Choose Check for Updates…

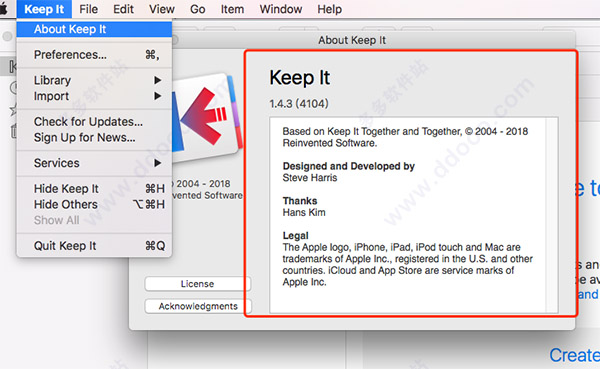point(94,121)
